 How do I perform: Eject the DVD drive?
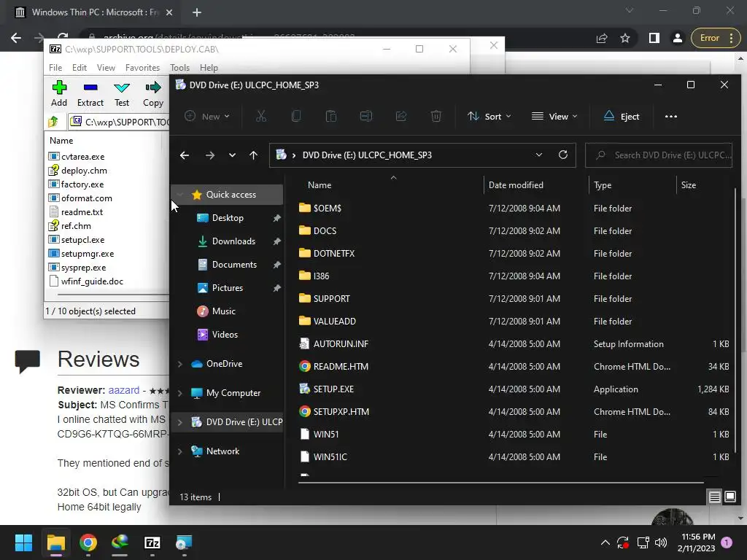coord(622,116)
